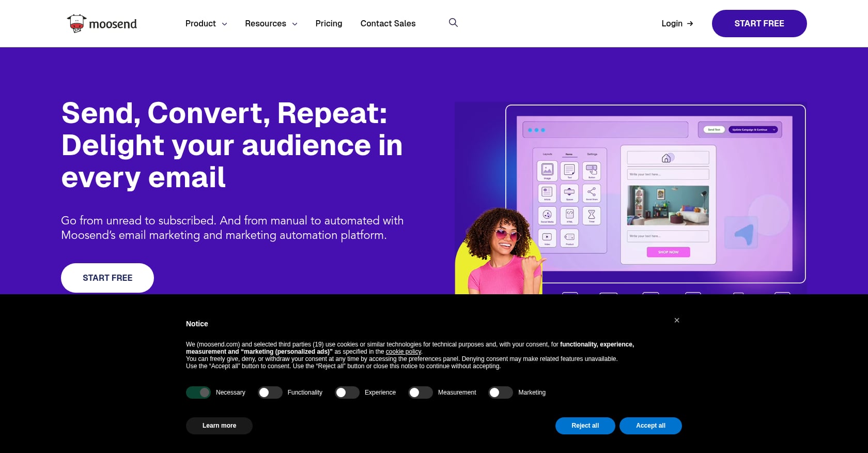Open the site search magnifier
This screenshot has height=453, width=868.
(x=453, y=23)
